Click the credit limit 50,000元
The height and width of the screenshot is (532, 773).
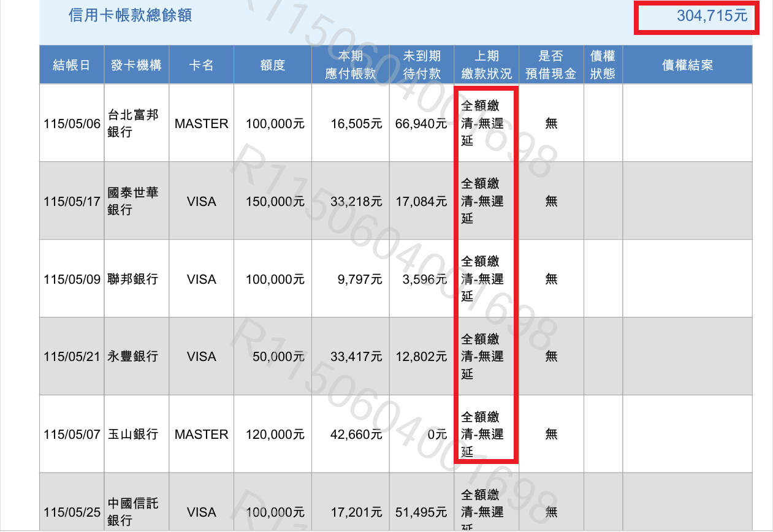coord(279,356)
